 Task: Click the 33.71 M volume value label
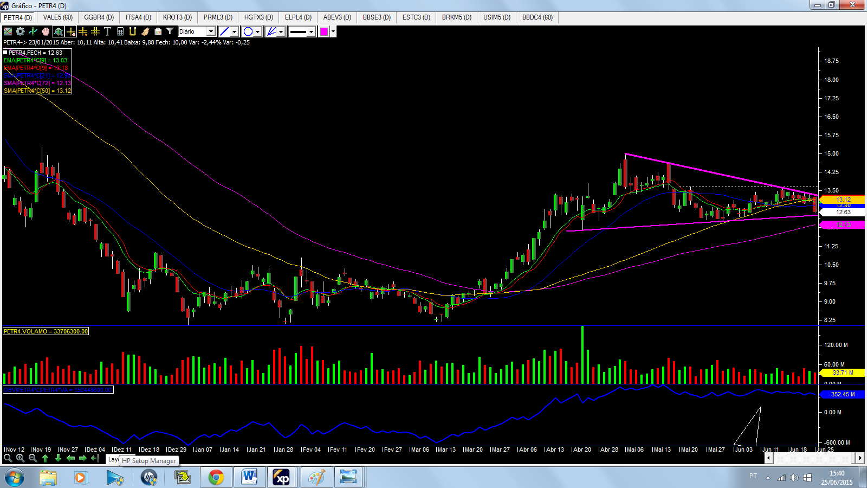coord(843,373)
